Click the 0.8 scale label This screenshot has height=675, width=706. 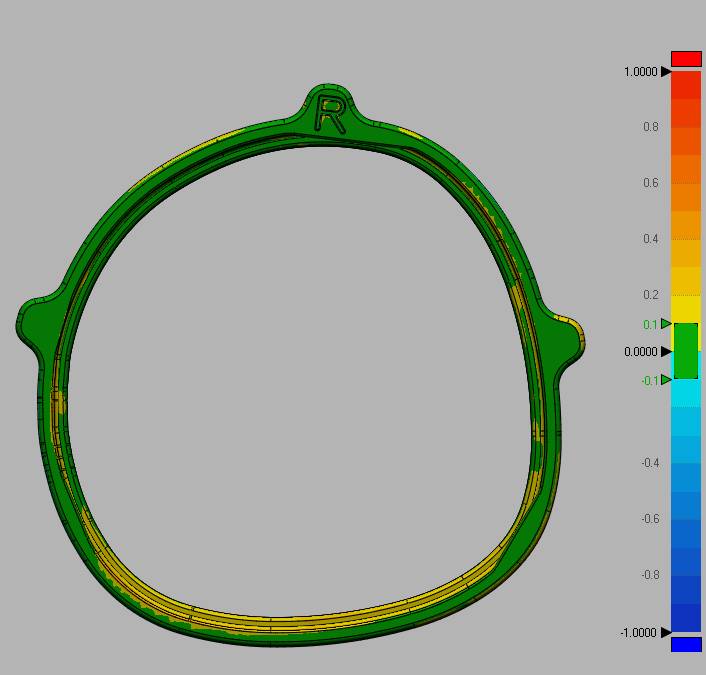click(x=651, y=127)
